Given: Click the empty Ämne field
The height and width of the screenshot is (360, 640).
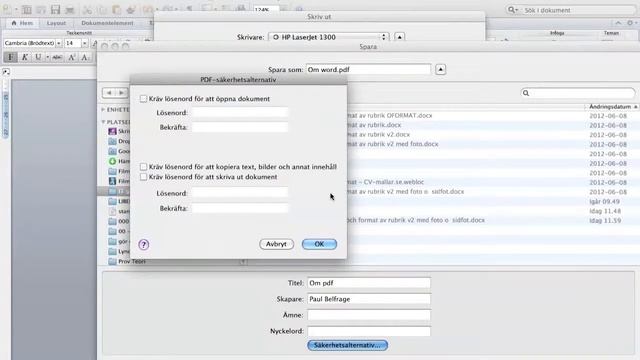Looking at the screenshot, I should tap(369, 315).
